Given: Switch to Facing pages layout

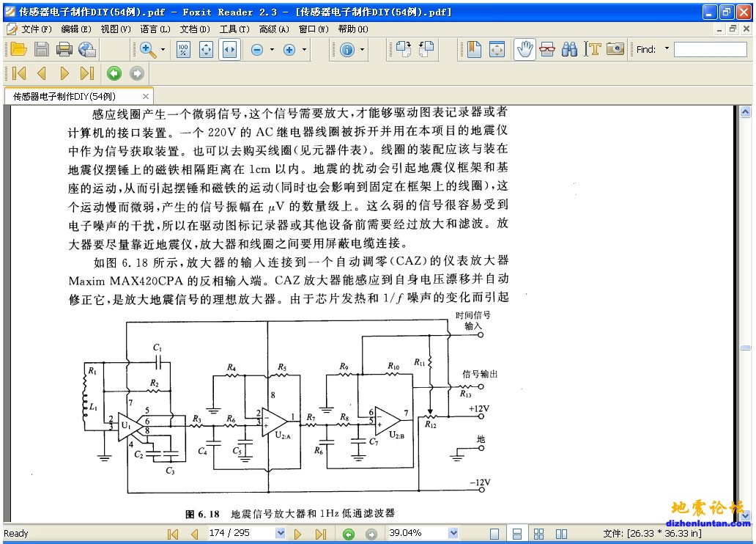Looking at the screenshot, I should 561,534.
